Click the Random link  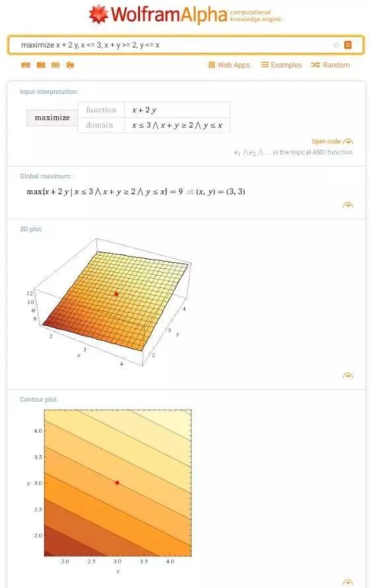pyautogui.click(x=330, y=65)
